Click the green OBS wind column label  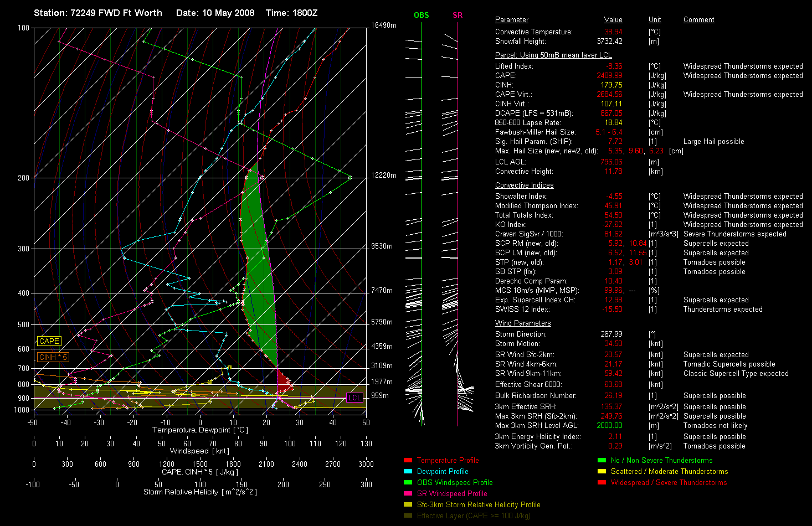[x=421, y=15]
